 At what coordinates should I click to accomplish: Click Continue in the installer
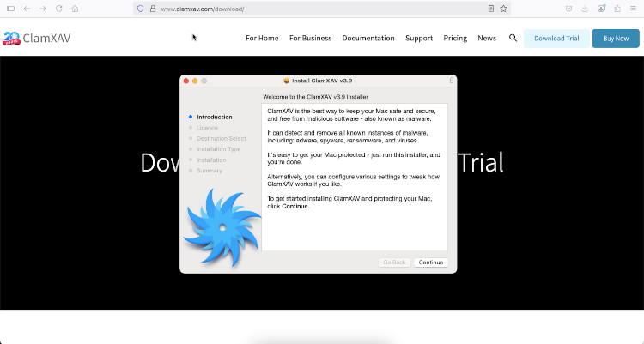431,263
